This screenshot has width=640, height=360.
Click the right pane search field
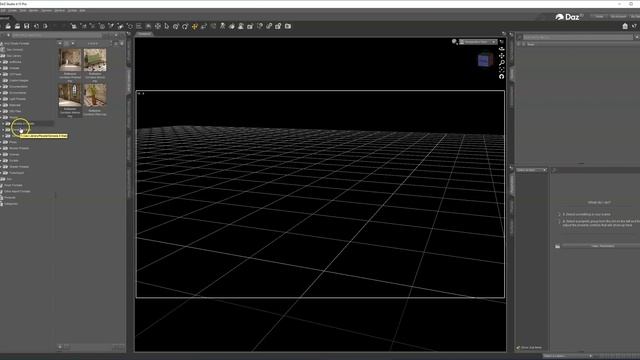(x=578, y=37)
